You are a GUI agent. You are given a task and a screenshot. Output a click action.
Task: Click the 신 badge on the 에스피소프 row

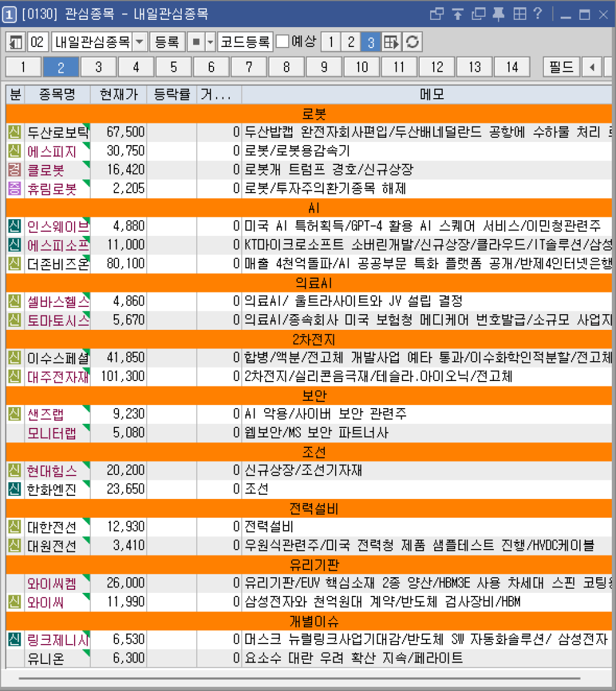click(x=14, y=245)
